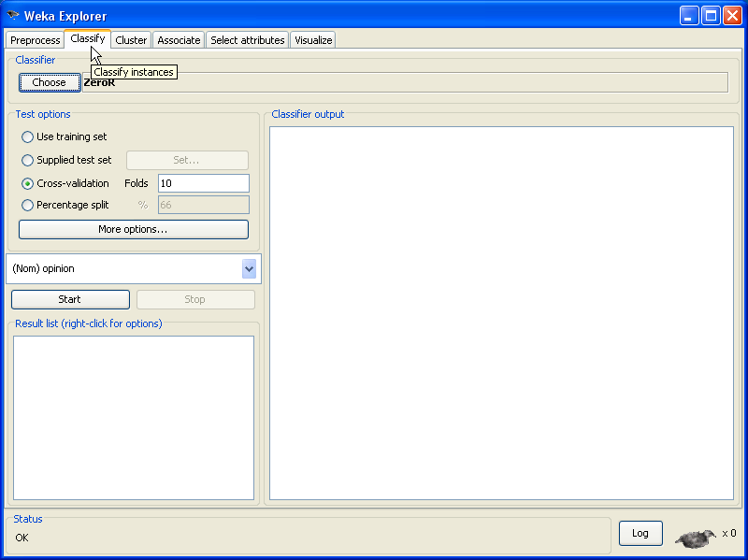The image size is (748, 560).
Task: Click the Weka bird status icon
Action: (x=696, y=538)
